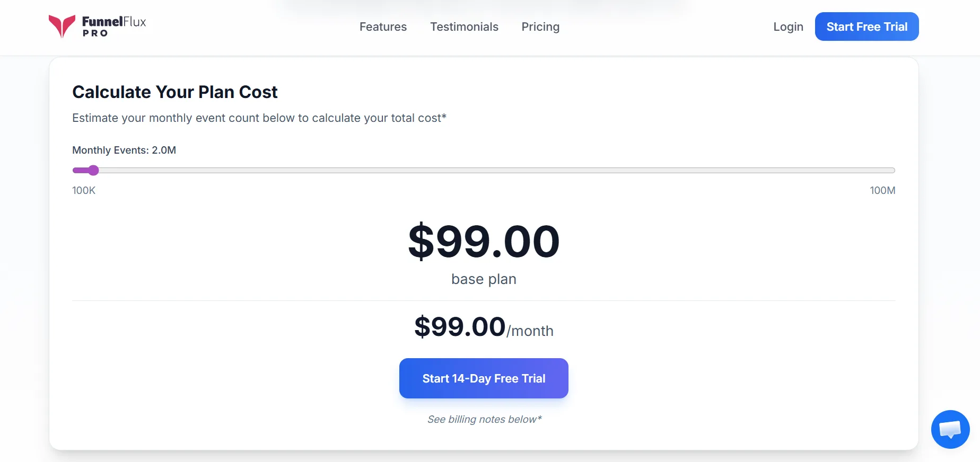Click the See billing notes below text
The width and height of the screenshot is (980, 462).
tap(484, 419)
